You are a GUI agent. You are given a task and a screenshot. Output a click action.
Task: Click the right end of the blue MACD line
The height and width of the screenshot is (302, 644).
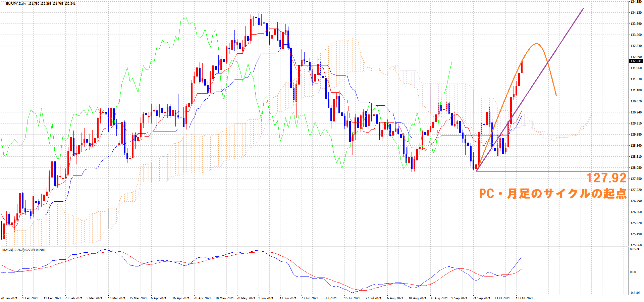pyautogui.click(x=522, y=257)
